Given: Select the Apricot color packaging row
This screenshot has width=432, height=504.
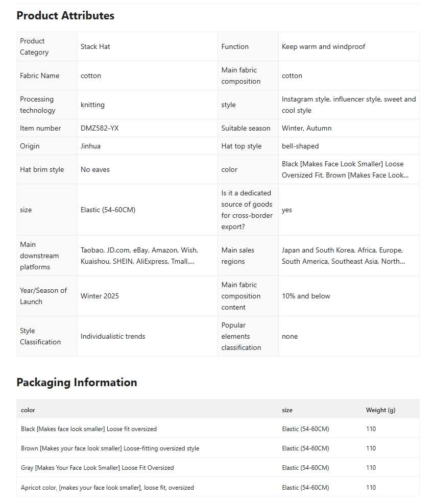Looking at the screenshot, I should tap(107, 488).
